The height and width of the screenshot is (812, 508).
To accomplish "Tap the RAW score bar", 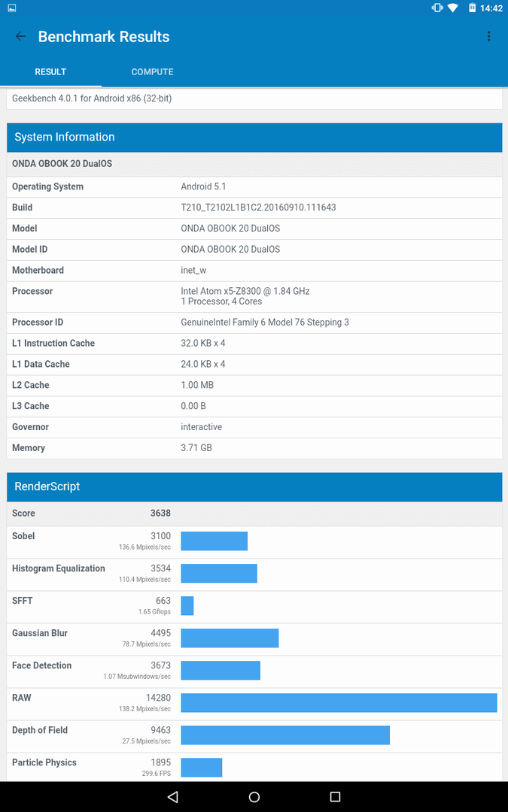I will (x=339, y=703).
